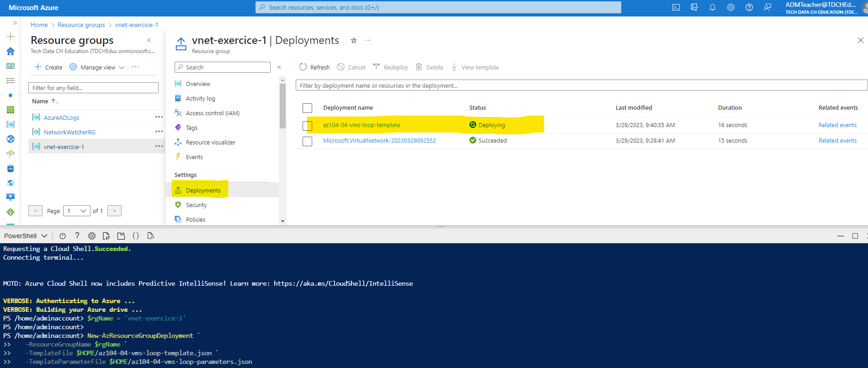Click View template in the toolbar
Screen dimensions: 868x368
[475, 67]
